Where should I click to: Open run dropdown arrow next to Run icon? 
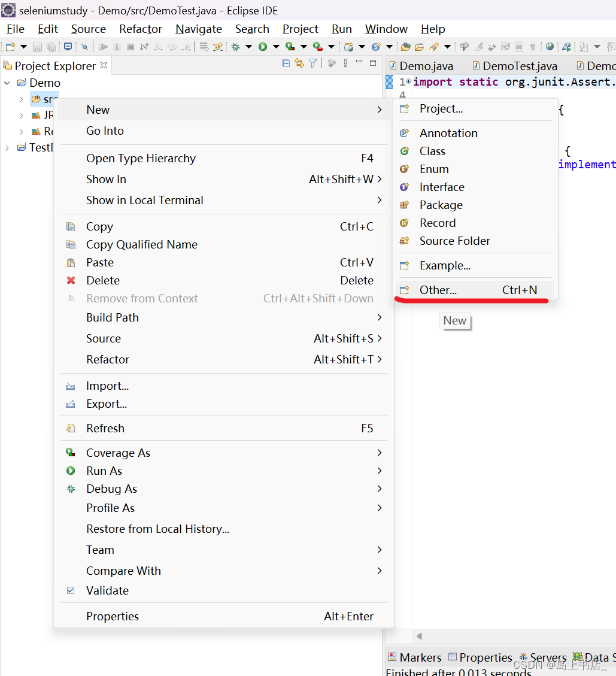click(x=277, y=47)
